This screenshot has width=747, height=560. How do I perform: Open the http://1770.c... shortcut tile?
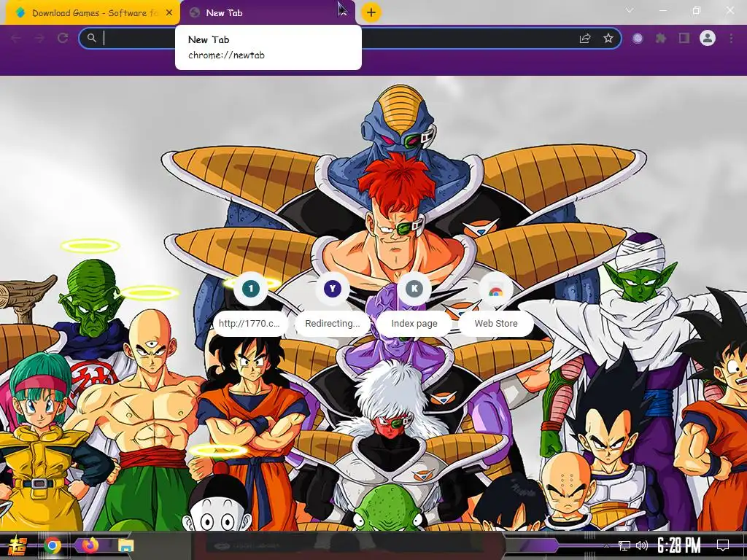click(251, 304)
